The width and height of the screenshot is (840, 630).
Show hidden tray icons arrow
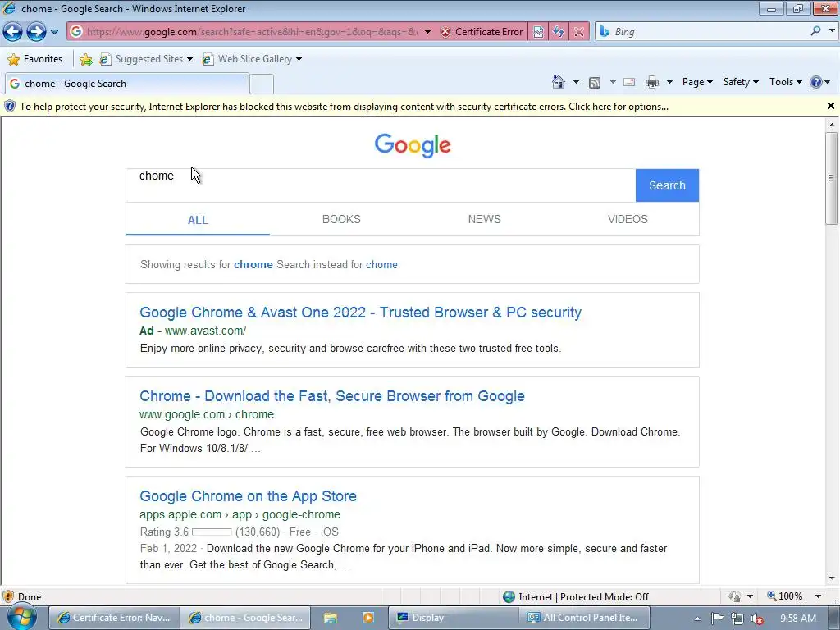click(x=697, y=619)
